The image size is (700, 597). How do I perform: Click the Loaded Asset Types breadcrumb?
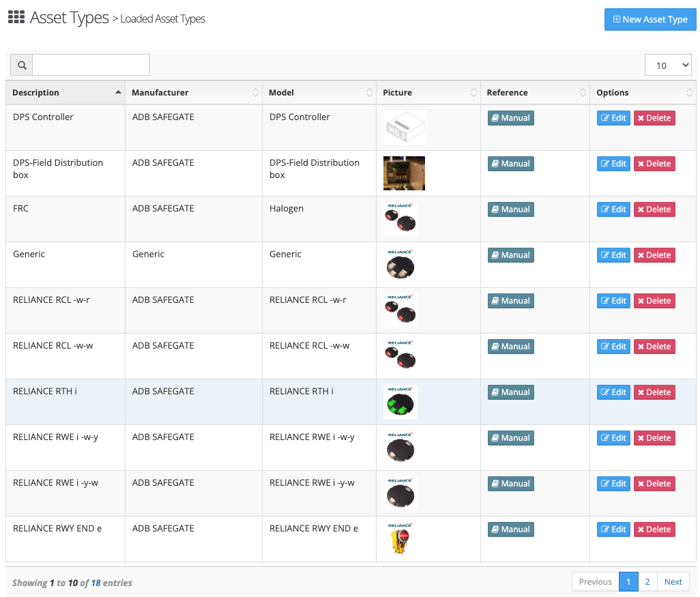click(162, 18)
